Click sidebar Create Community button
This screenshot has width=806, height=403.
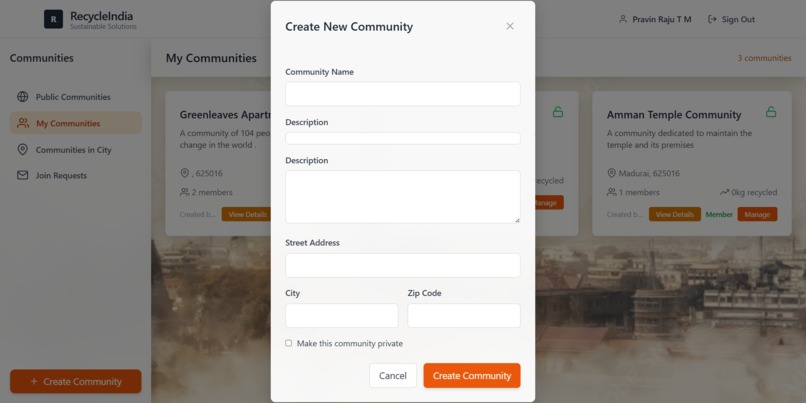tap(76, 381)
